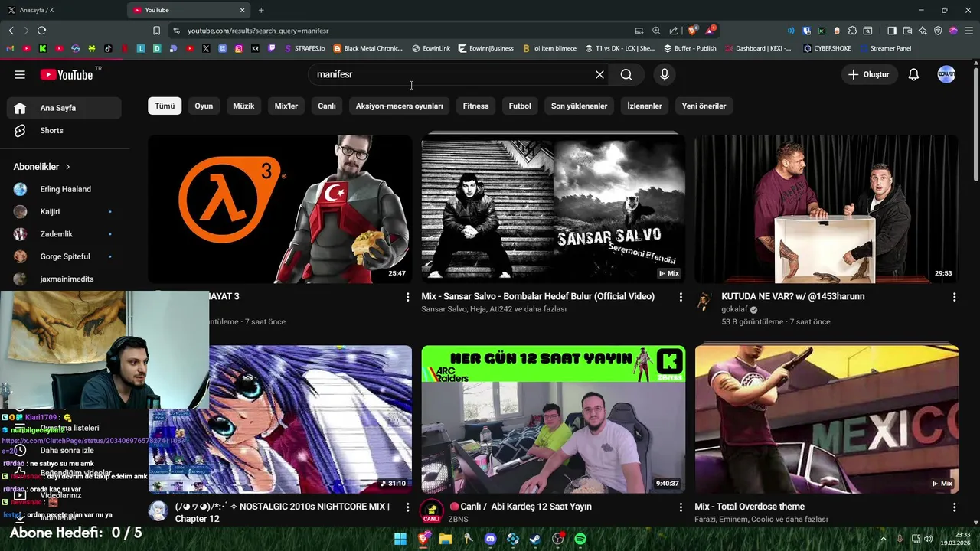Screen dimensions: 980x551
Task: Open Spotify from the taskbar
Action: point(580,539)
